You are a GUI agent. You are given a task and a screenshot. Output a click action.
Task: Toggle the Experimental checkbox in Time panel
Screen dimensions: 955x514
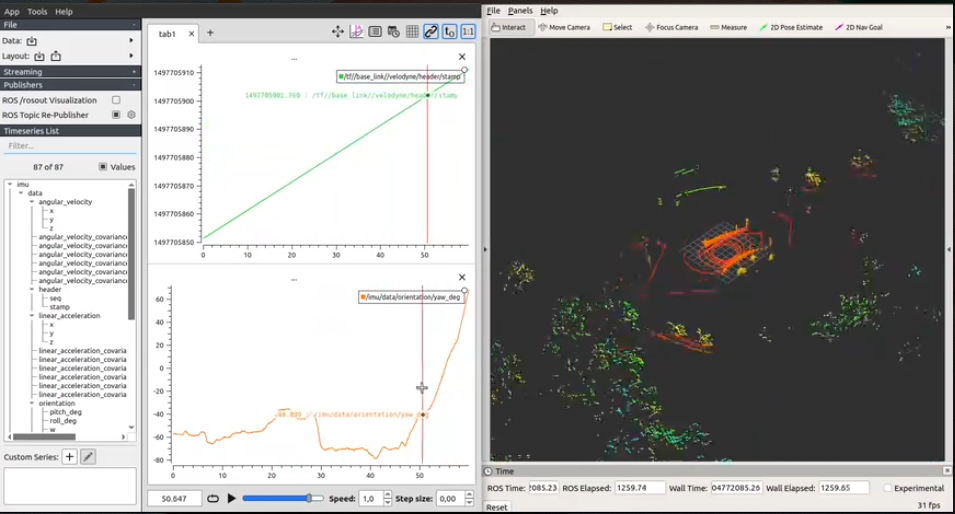click(x=888, y=488)
